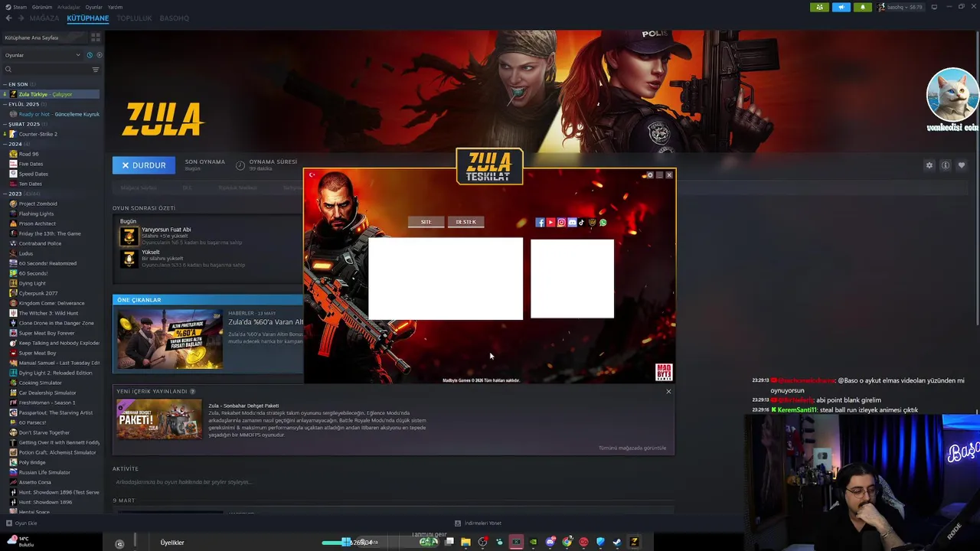Click Mad Byte logo in launcher
Image resolution: width=980 pixels, height=551 pixels.
664,372
